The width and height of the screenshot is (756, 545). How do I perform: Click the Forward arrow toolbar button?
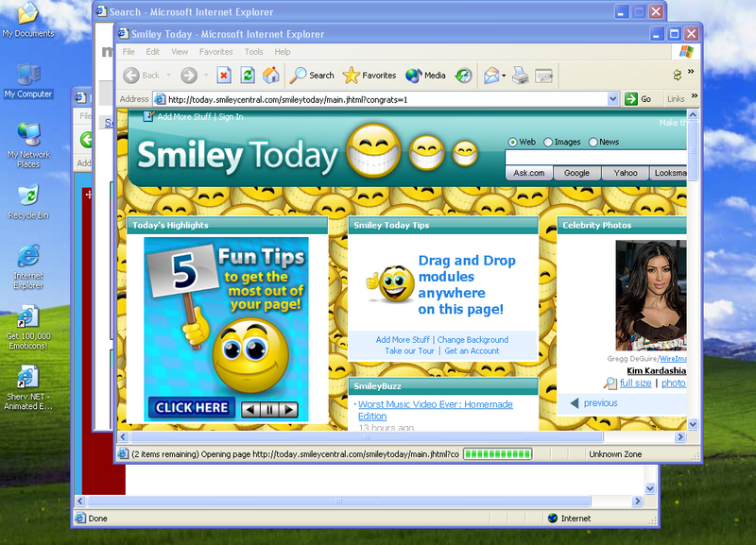tap(189, 76)
